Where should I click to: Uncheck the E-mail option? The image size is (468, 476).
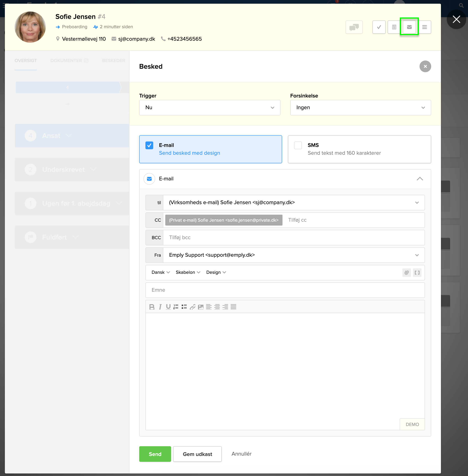[150, 145]
